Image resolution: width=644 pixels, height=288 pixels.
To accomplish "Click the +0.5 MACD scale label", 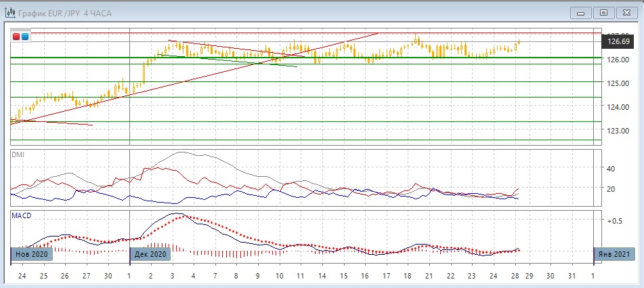I will point(615,221).
